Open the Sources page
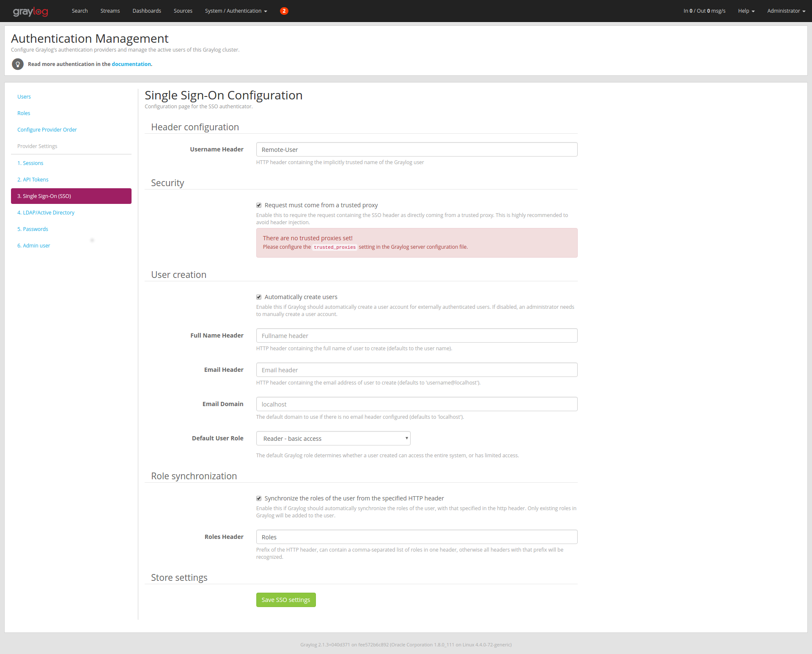The width and height of the screenshot is (812, 654). point(183,11)
